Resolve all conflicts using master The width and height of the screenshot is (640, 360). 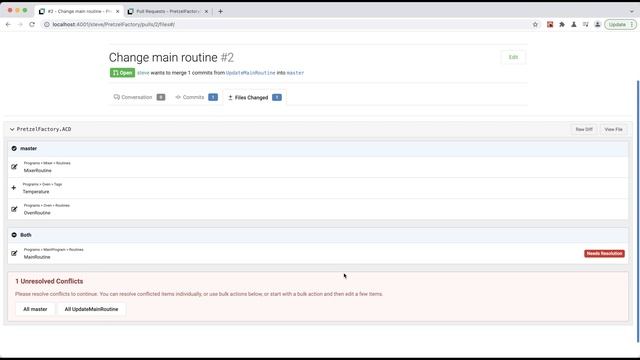click(35, 309)
